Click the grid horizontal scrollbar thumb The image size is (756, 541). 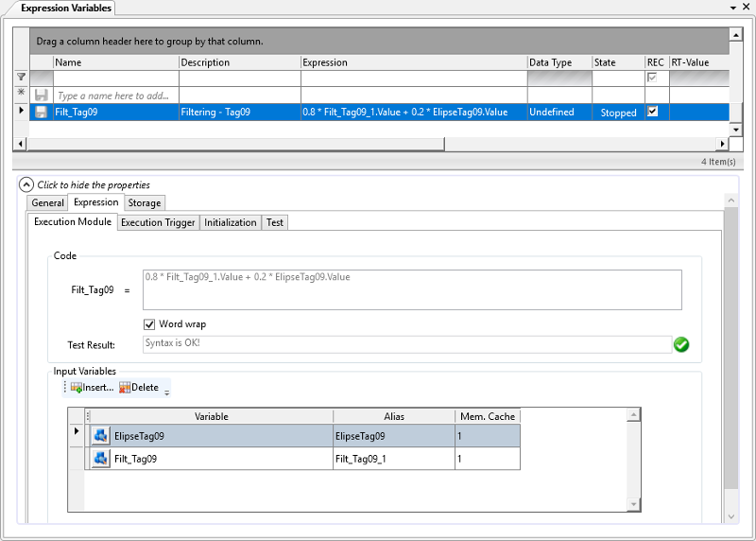click(236, 144)
